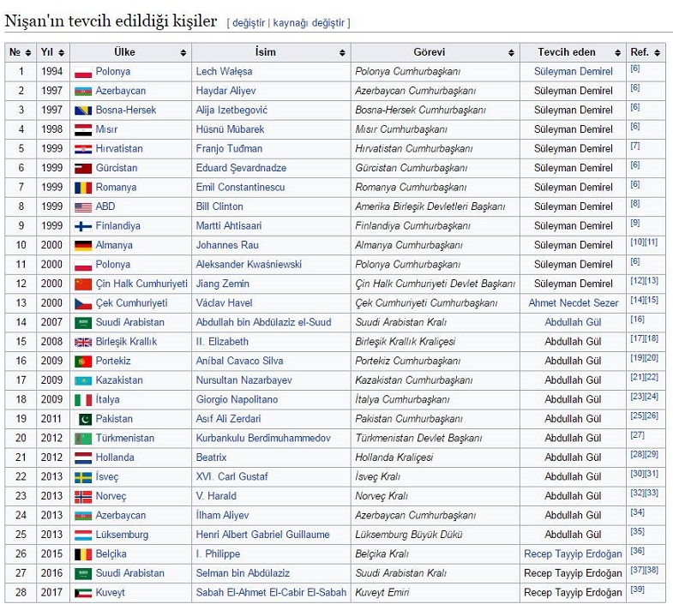This screenshot has height=616, width=673.
Task: Open reference [16] in row 14
Action: 637,320
